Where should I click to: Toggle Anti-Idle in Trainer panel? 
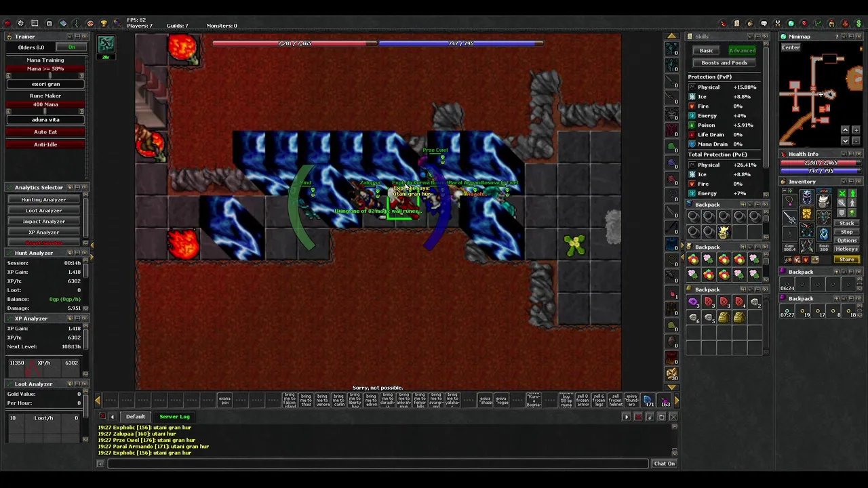coord(45,144)
